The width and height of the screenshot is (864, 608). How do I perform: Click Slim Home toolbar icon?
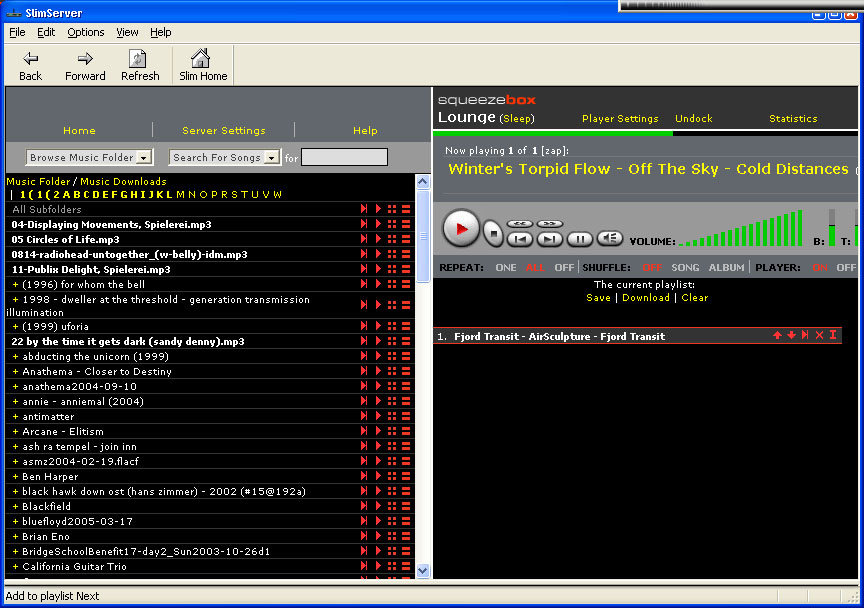[x=202, y=65]
